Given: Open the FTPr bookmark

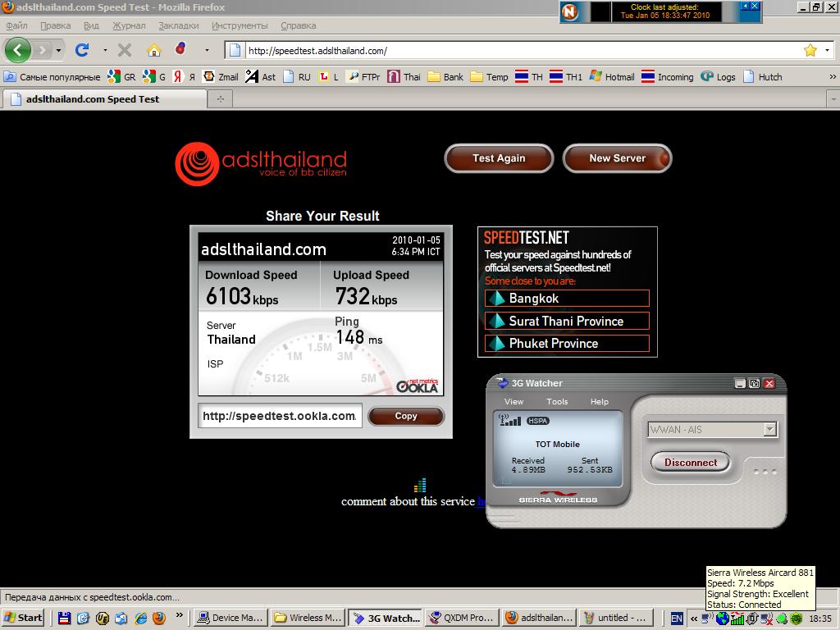Looking at the screenshot, I should click(x=363, y=76).
